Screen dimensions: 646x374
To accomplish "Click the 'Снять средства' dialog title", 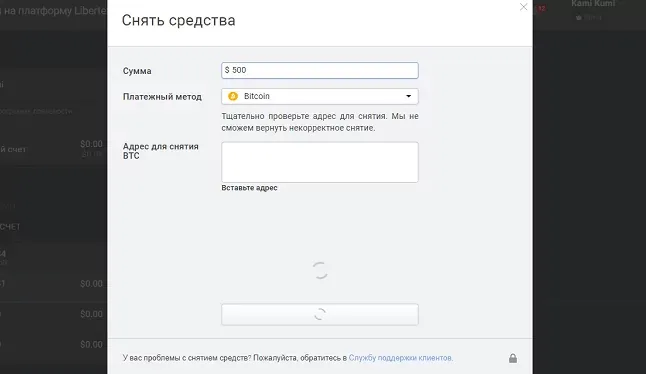I will (x=178, y=20).
